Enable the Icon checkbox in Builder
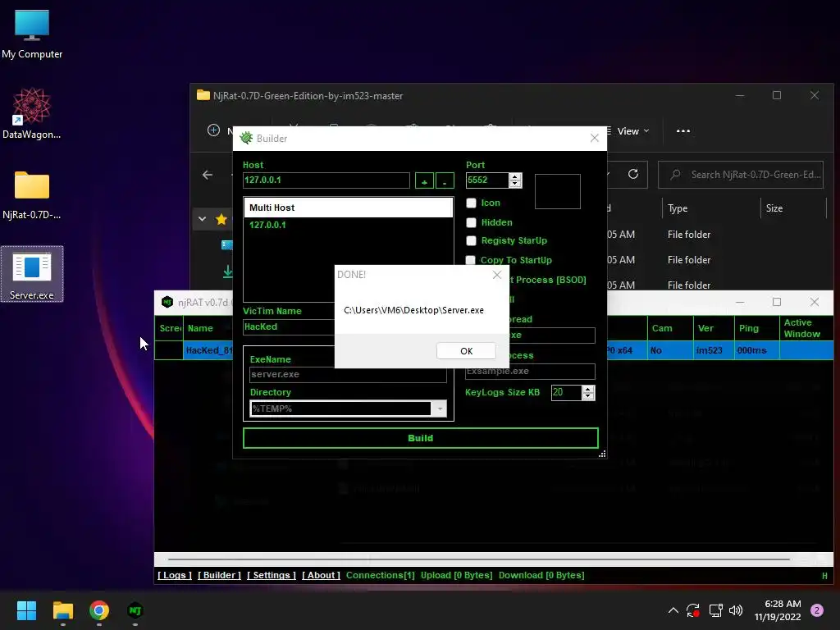The width and height of the screenshot is (840, 630). coord(472,203)
